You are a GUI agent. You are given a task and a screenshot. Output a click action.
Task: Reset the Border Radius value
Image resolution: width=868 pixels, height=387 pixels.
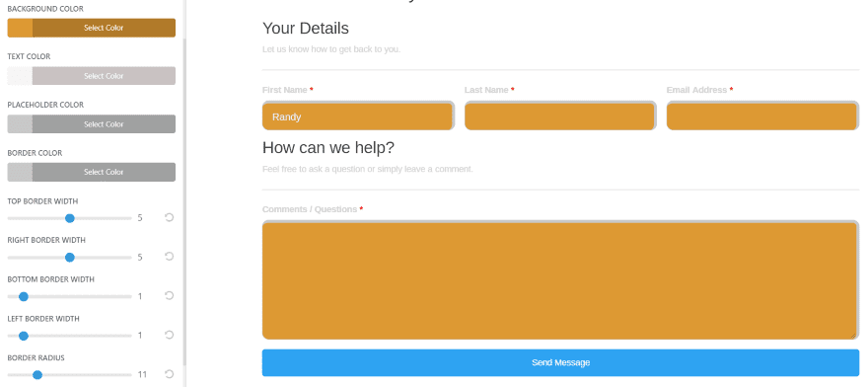[x=170, y=374]
